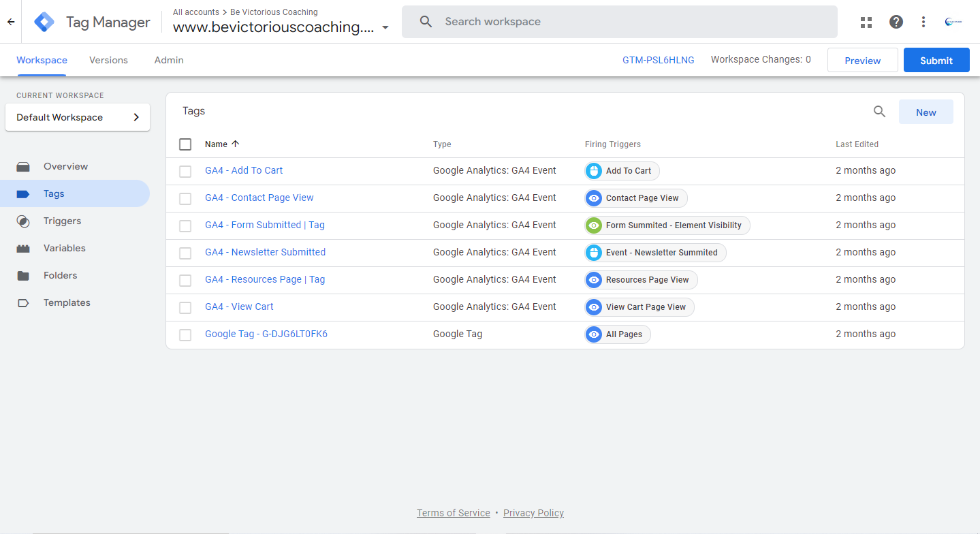Open the GA4 - View Cart tag link
This screenshot has width=980, height=534.
pos(239,307)
